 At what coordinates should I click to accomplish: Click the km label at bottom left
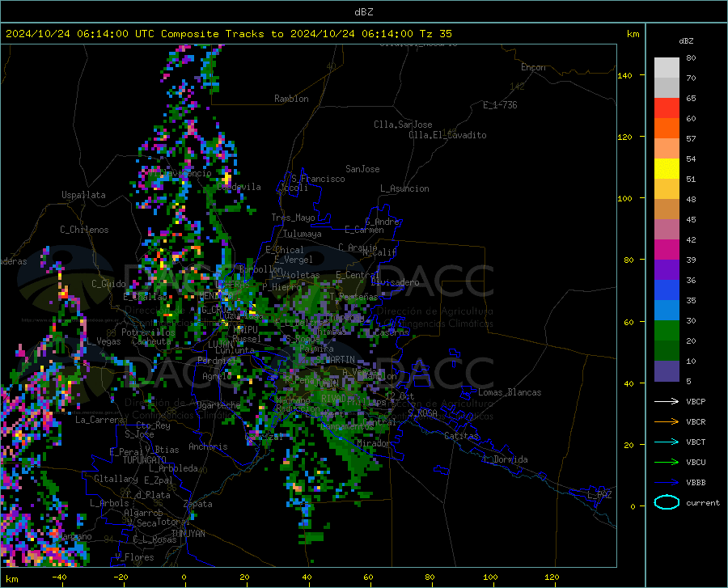pyautogui.click(x=11, y=579)
